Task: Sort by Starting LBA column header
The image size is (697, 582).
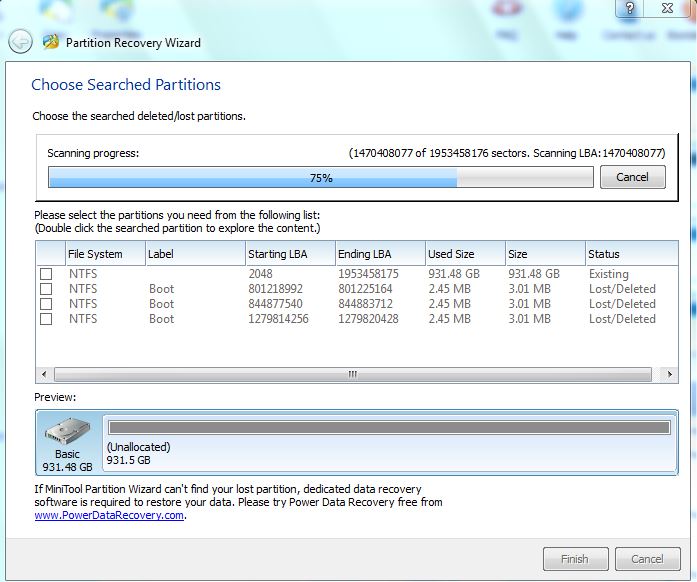Action: point(290,254)
